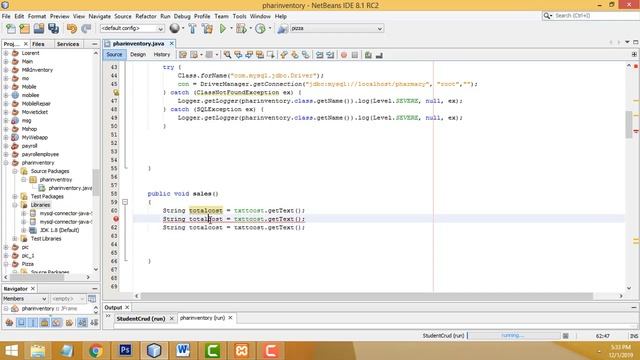Image resolution: width=640 pixels, height=360 pixels.
Task: Open Word from the taskbar
Action: [x=183, y=351]
